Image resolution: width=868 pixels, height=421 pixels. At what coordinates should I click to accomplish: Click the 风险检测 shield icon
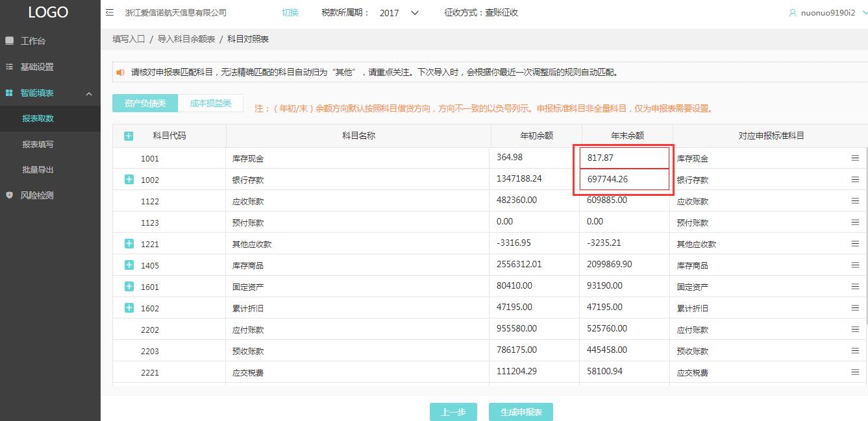9,195
